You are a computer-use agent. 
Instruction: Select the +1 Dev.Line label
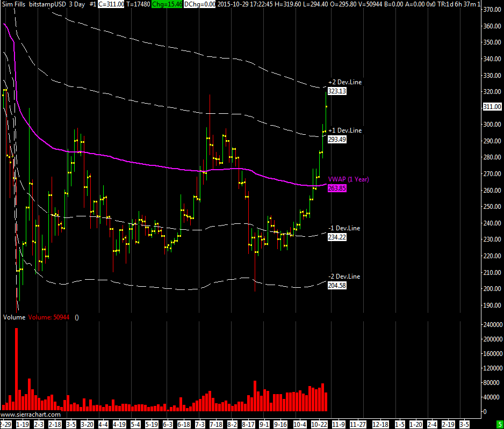pos(344,130)
